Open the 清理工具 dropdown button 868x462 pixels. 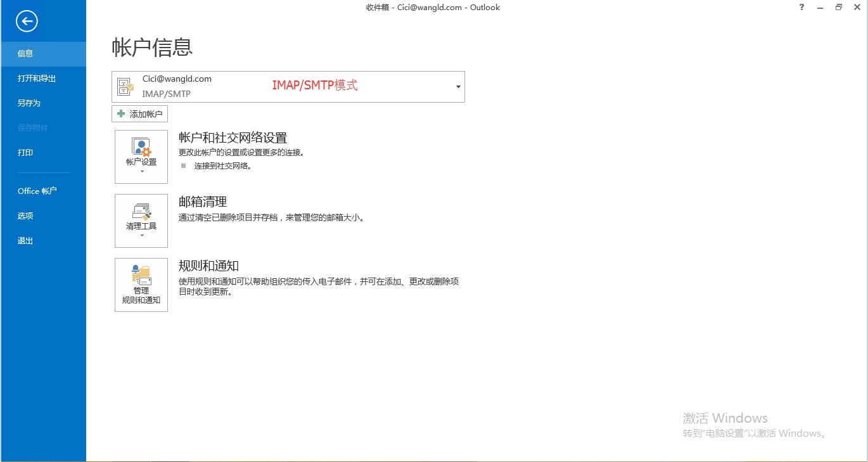tap(141, 221)
